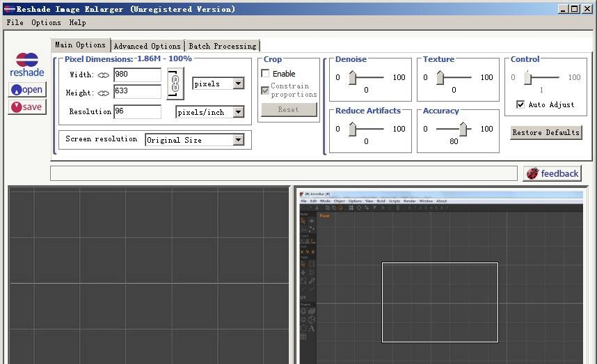Toggle the width-height chain link lock
Viewport: 597px width, 364px height.
[175, 84]
